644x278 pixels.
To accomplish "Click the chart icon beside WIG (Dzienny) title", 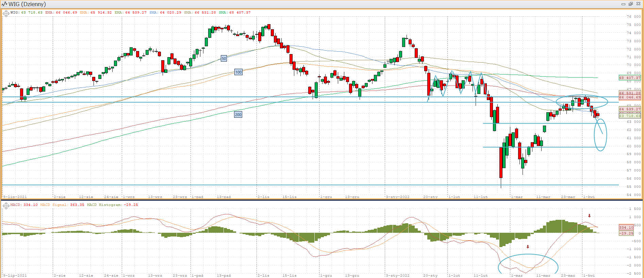I will [4, 4].
